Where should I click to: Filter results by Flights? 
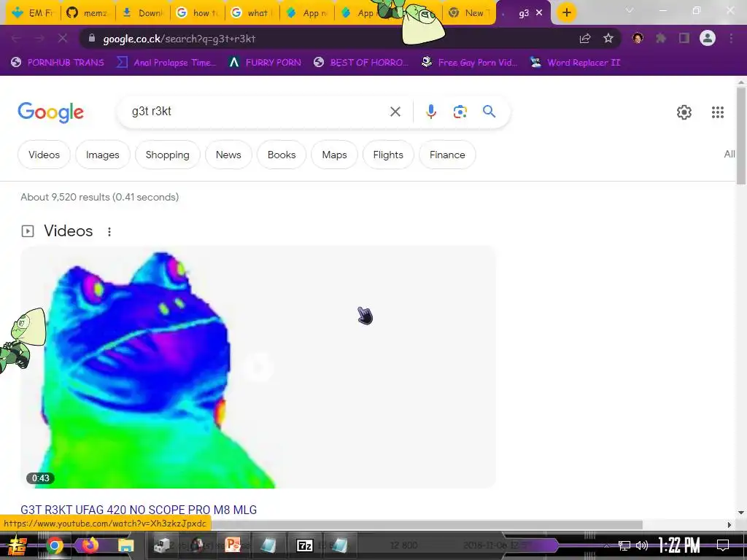[388, 155]
